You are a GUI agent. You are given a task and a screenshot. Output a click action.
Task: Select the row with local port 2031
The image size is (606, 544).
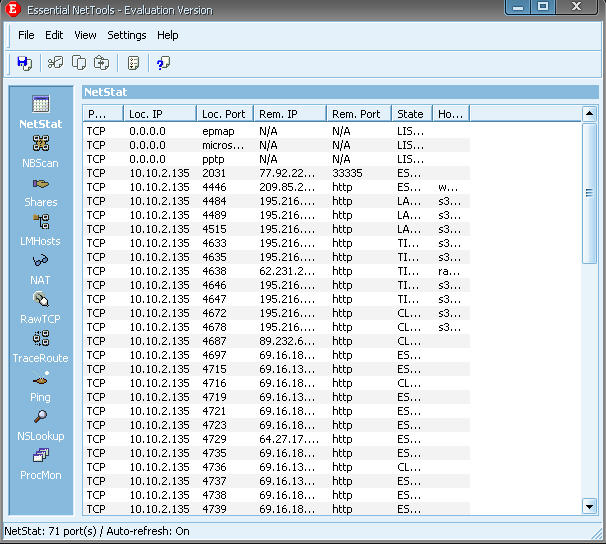[x=277, y=173]
